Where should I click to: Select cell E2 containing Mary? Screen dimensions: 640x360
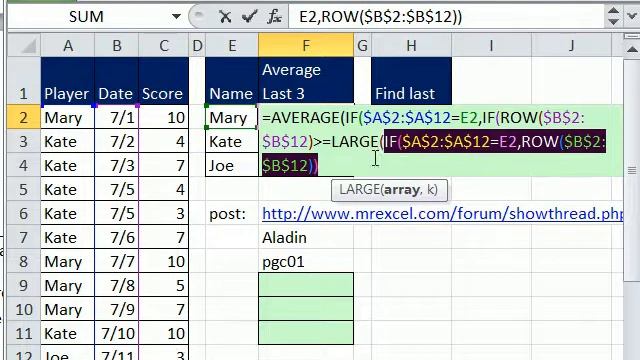click(232, 118)
